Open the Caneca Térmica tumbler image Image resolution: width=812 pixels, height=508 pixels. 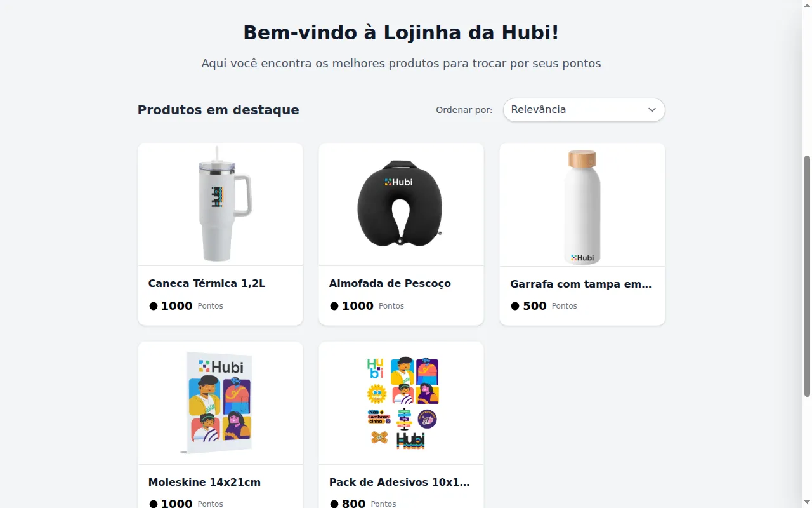tap(220, 204)
